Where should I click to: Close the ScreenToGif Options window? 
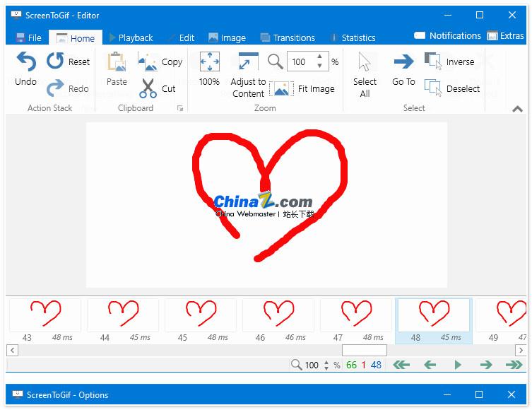[512, 394]
